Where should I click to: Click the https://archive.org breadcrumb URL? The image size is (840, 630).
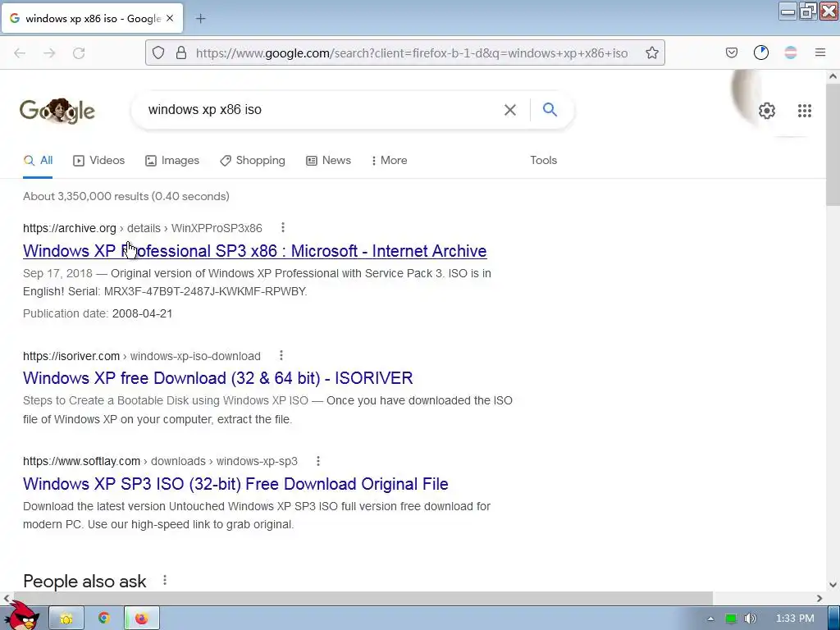point(70,228)
